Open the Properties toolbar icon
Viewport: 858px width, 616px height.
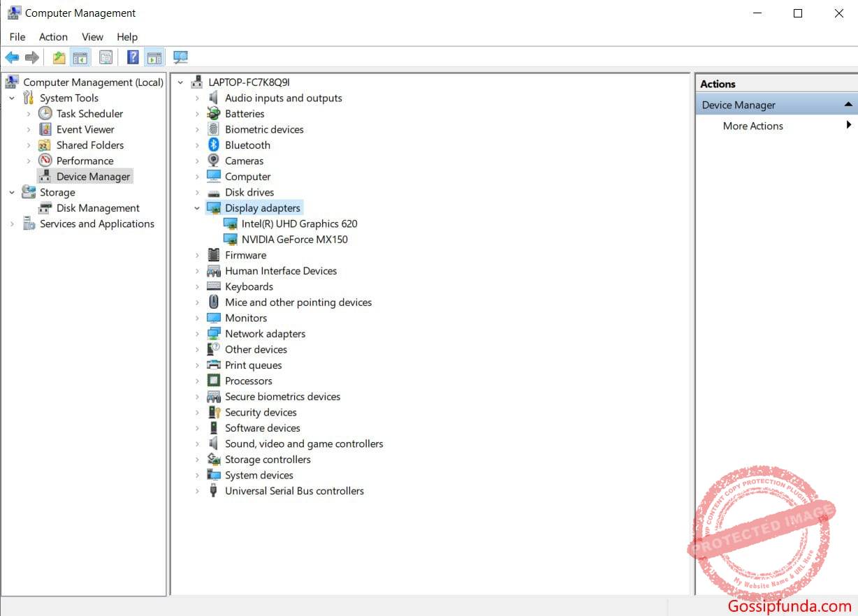(x=106, y=57)
